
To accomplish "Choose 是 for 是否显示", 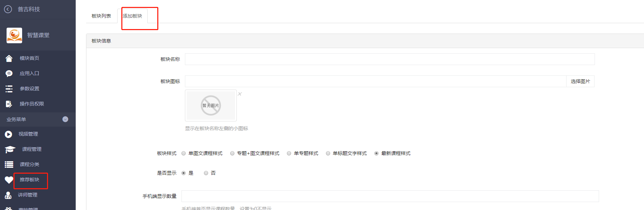I will point(184,173).
